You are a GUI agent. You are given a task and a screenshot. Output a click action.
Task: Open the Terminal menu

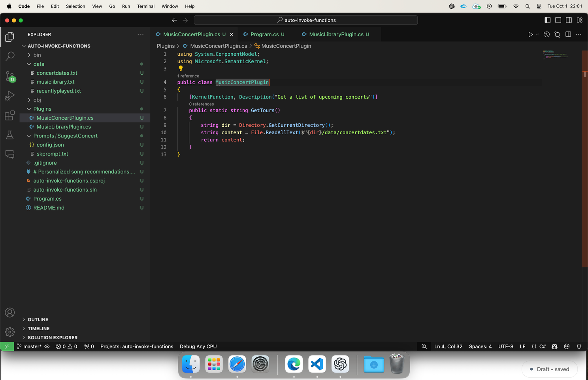click(x=146, y=6)
